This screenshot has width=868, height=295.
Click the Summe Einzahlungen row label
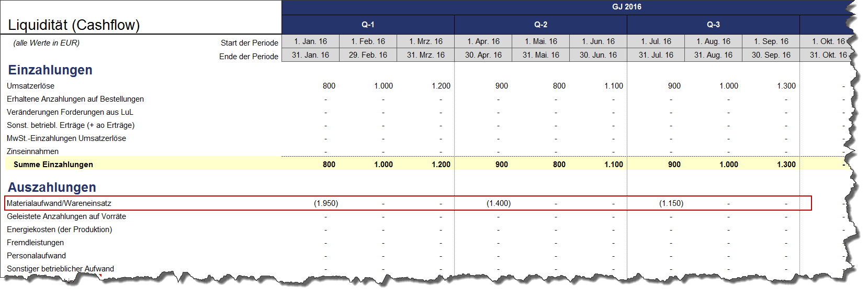pos(53,165)
